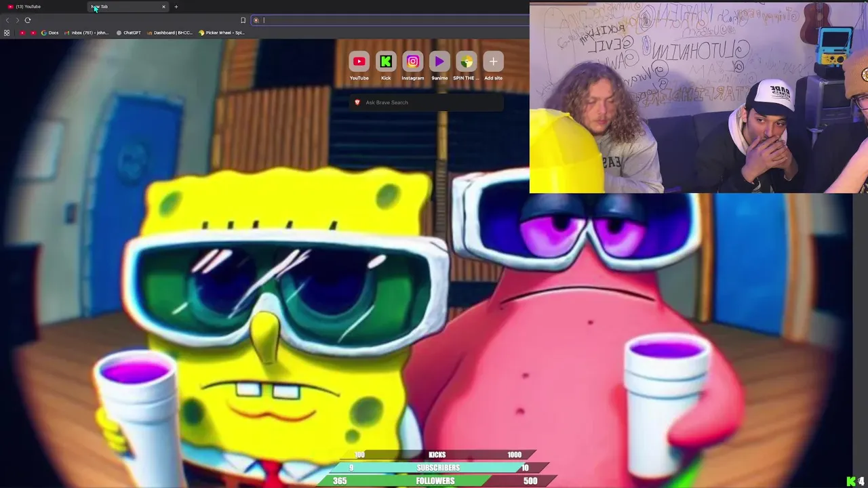Click the FOLLOWERS goal progress bar
Screen dimensions: 868x488
coord(435,481)
